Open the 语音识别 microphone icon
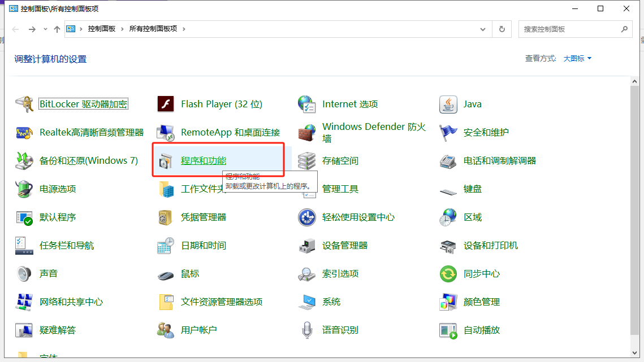 coord(307,330)
